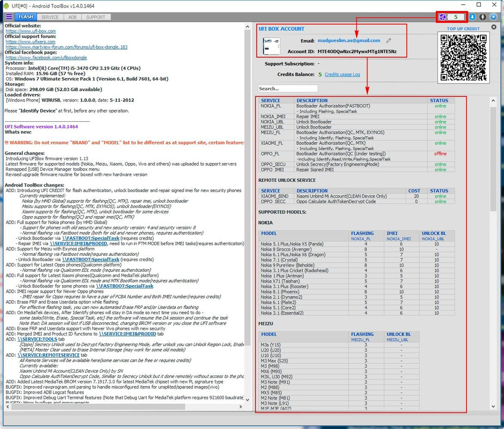Image resolution: width=504 pixels, height=429 pixels.
Task: Click the purple credits globe icon
Action: 443,17
